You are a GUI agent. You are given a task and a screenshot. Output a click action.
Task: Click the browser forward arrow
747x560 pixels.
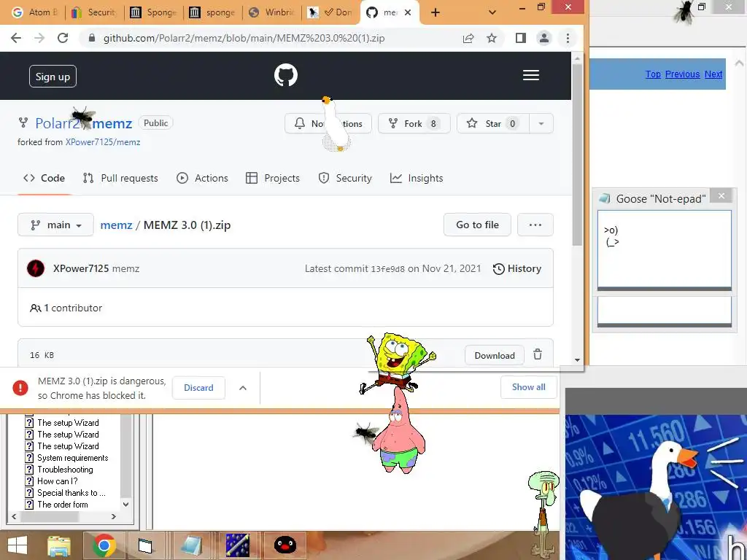[39, 38]
